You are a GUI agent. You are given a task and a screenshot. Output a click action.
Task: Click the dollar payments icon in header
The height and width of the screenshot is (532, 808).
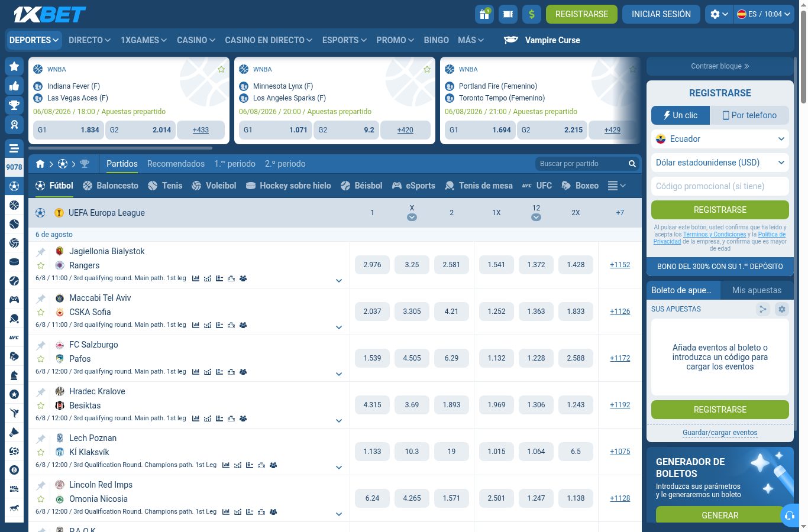pos(532,14)
